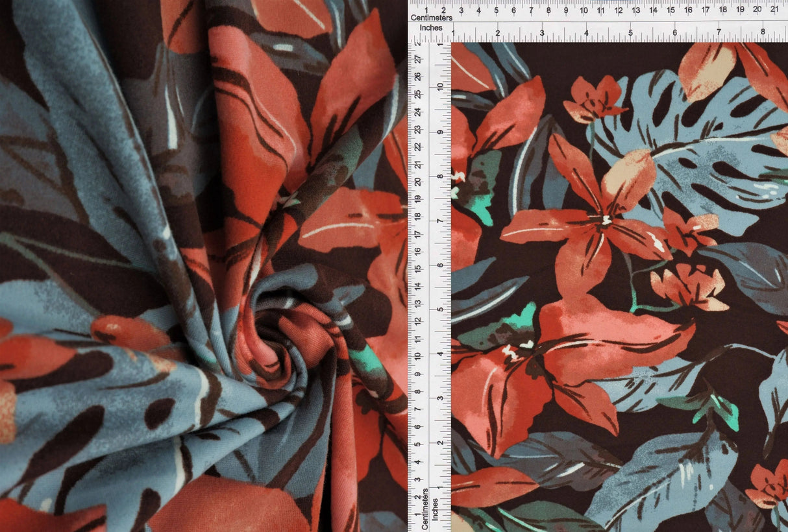Click the 10 mark on top centimeter ruler
Screen dimensions: 788x532
(x=584, y=10)
